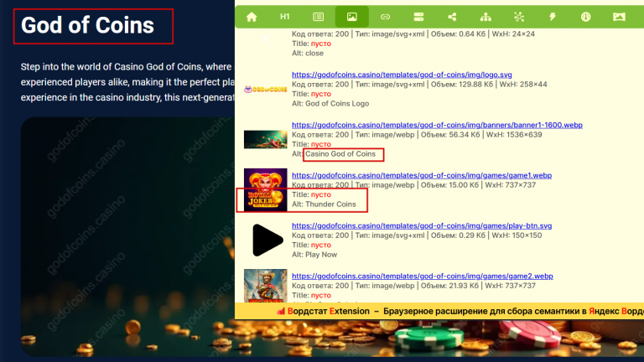This screenshot has height=362, width=644.
Task: Open the game2.webp image link
Action: [x=423, y=277]
